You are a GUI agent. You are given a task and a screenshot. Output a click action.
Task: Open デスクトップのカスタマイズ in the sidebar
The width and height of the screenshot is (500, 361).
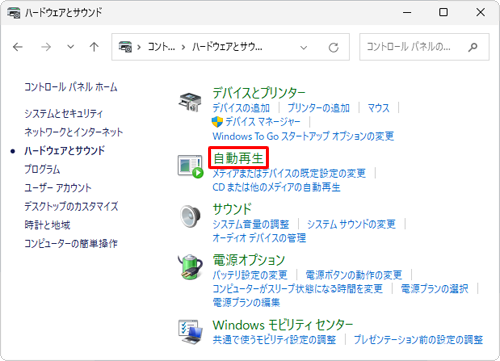pyautogui.click(x=71, y=206)
